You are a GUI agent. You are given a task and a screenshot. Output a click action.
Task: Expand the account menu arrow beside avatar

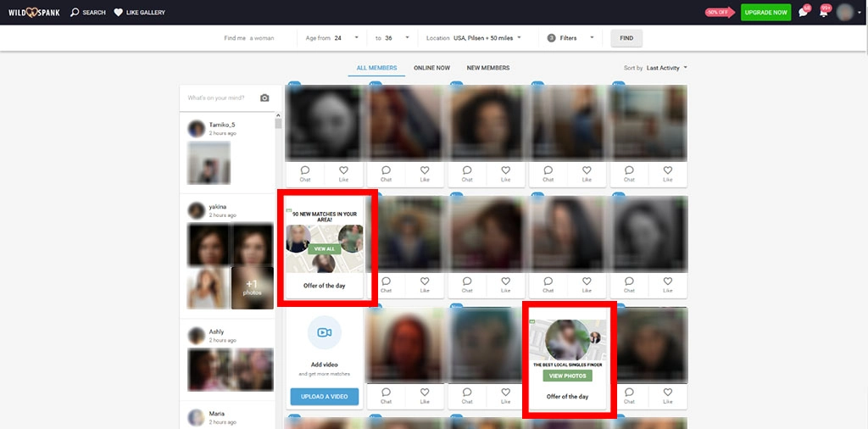[859, 13]
